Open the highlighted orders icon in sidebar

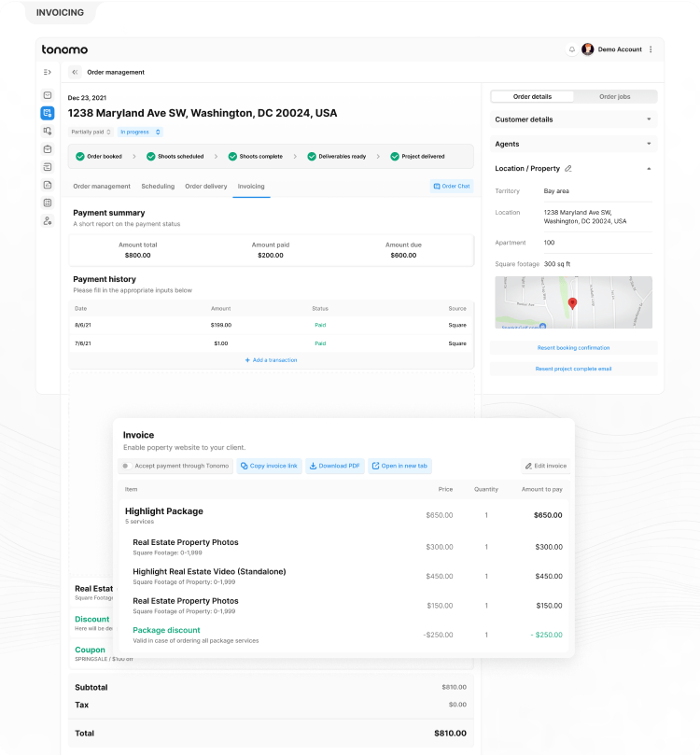click(48, 113)
